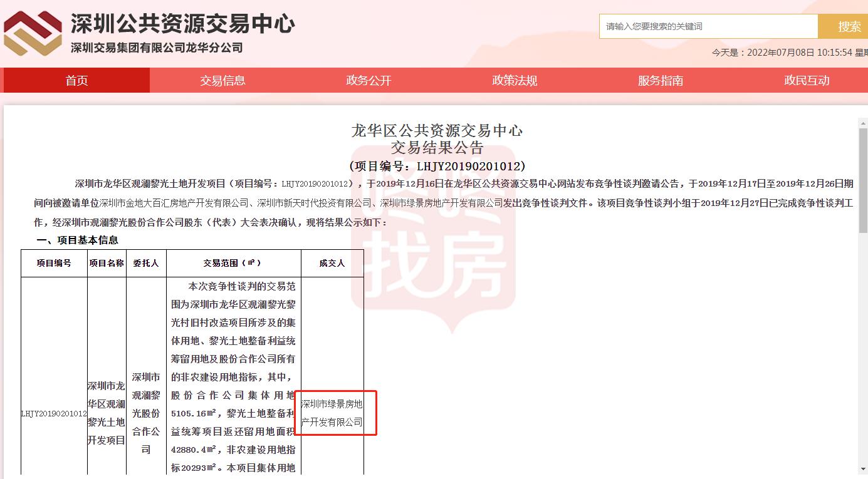Click the table header 成交人
Viewport: 868px width, 479px height.
[332, 263]
